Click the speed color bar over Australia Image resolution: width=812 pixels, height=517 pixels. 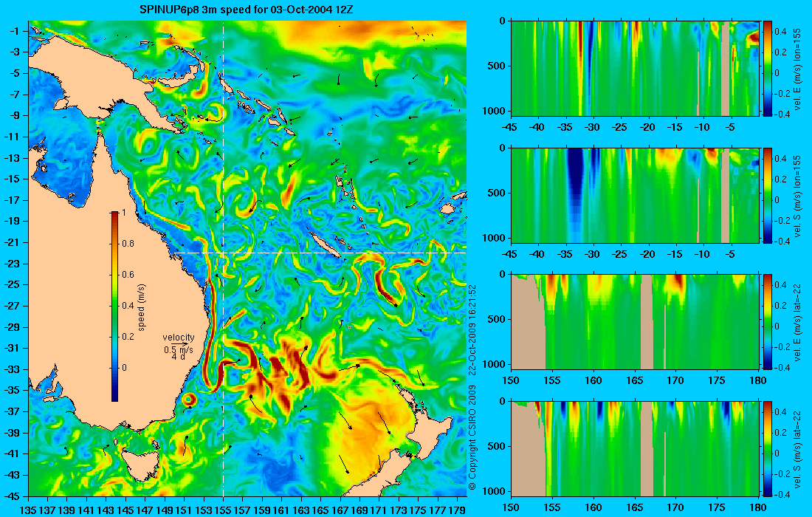point(114,307)
